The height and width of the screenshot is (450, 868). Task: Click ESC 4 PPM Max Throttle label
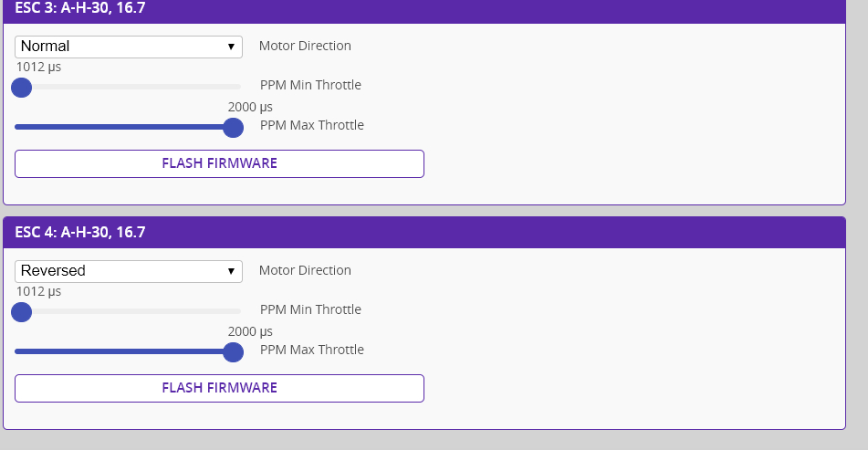click(x=311, y=350)
